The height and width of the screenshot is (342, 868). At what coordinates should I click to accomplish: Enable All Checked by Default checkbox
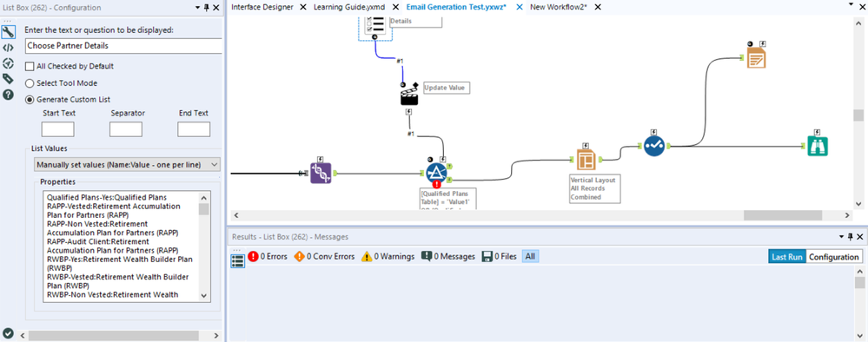tap(30, 66)
